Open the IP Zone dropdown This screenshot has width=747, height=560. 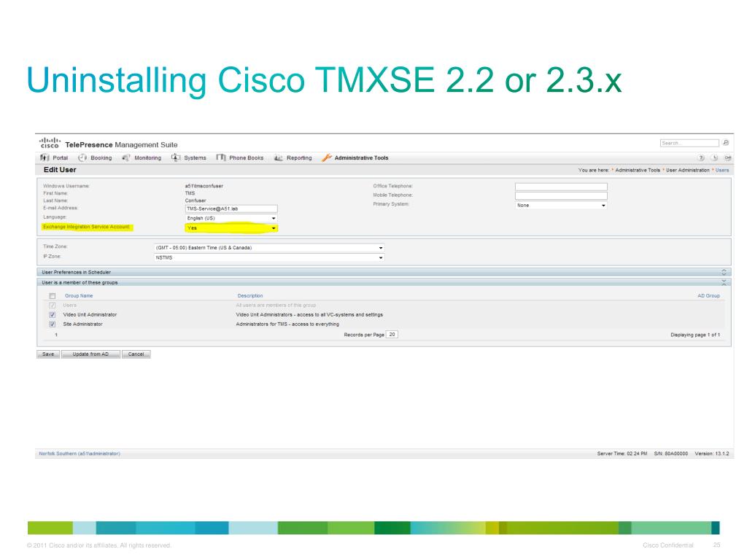coord(269,257)
